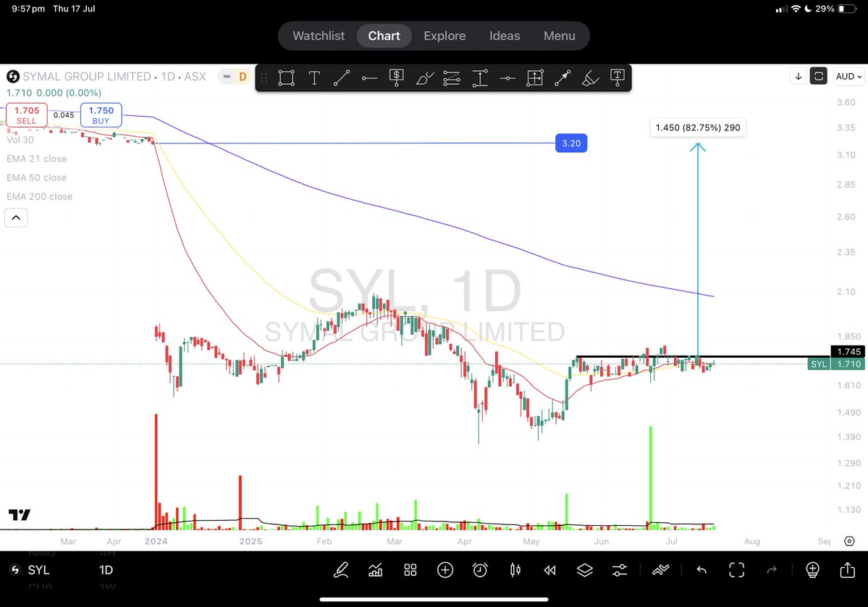The width and height of the screenshot is (868, 607).
Task: Select the Date and Price Range tool
Action: click(x=535, y=78)
